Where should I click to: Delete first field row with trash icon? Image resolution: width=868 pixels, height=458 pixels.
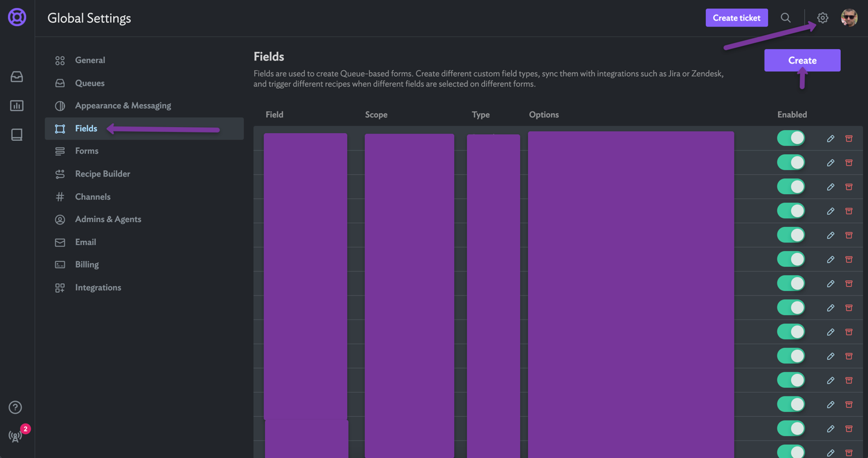pos(849,139)
